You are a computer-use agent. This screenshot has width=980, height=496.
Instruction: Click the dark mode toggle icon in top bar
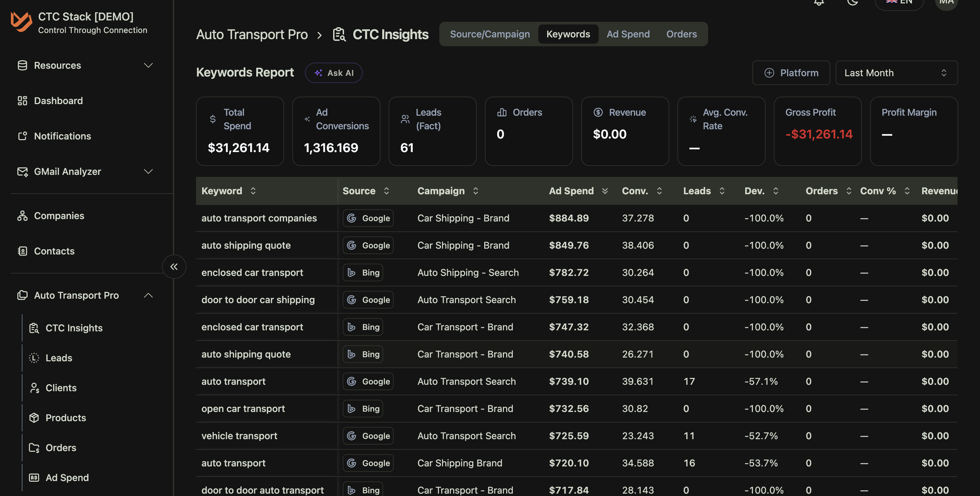point(853,3)
